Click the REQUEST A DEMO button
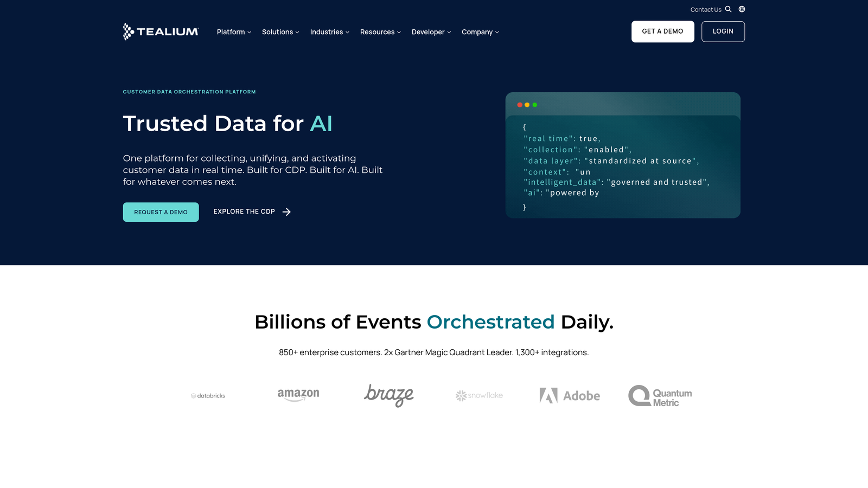This screenshot has width=868, height=488. point(161,212)
